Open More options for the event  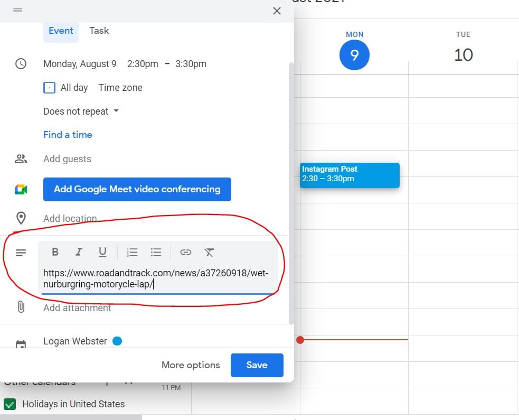click(x=190, y=365)
